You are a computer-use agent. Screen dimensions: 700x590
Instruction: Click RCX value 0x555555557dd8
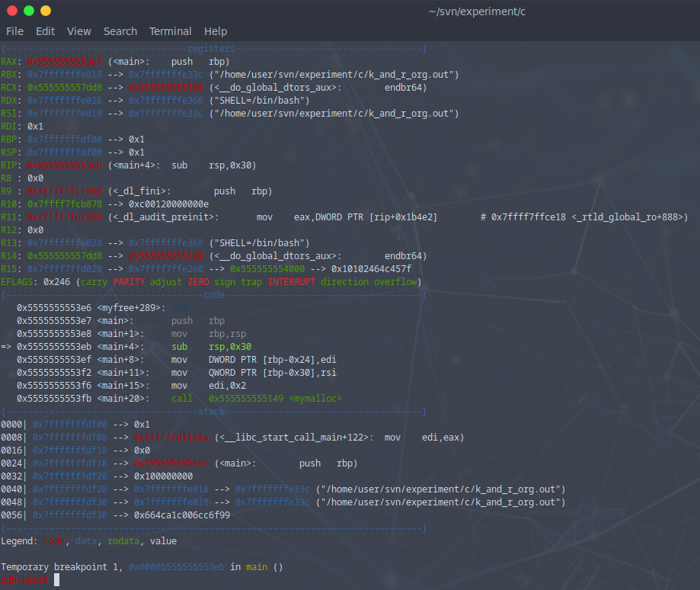(x=65, y=88)
